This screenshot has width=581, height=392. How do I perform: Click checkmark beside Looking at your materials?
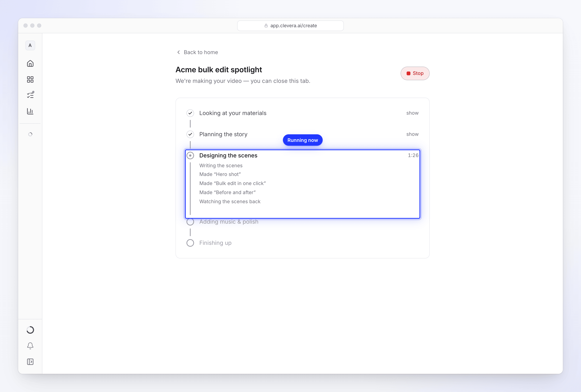coord(190,113)
